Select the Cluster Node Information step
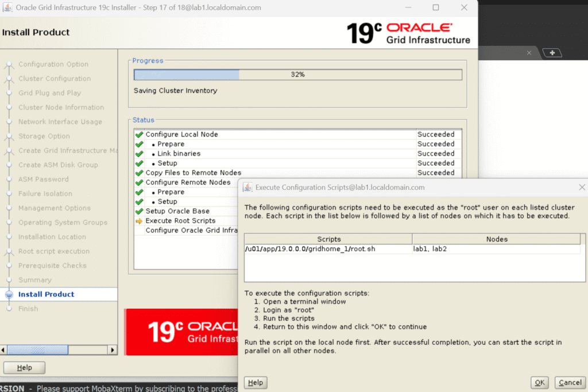The image size is (588, 392). click(61, 107)
